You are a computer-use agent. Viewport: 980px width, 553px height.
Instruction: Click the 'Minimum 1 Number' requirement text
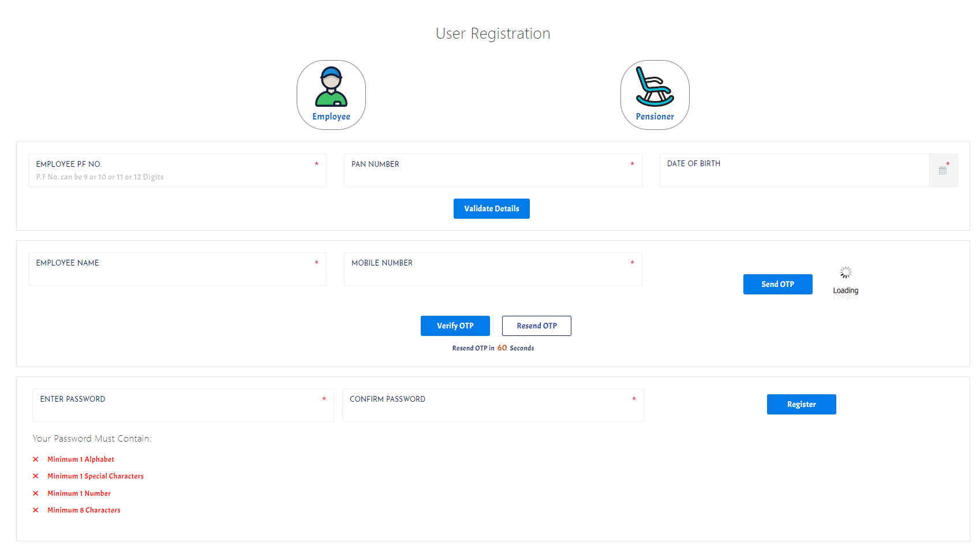(79, 494)
